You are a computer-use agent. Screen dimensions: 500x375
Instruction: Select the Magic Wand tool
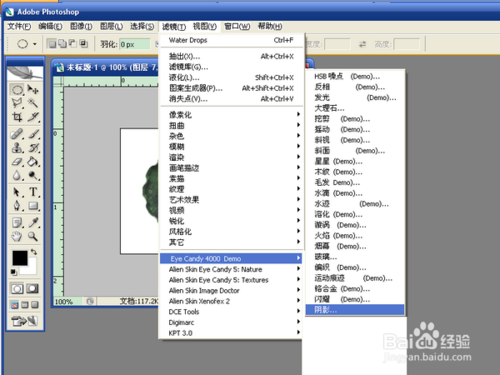tap(33, 103)
